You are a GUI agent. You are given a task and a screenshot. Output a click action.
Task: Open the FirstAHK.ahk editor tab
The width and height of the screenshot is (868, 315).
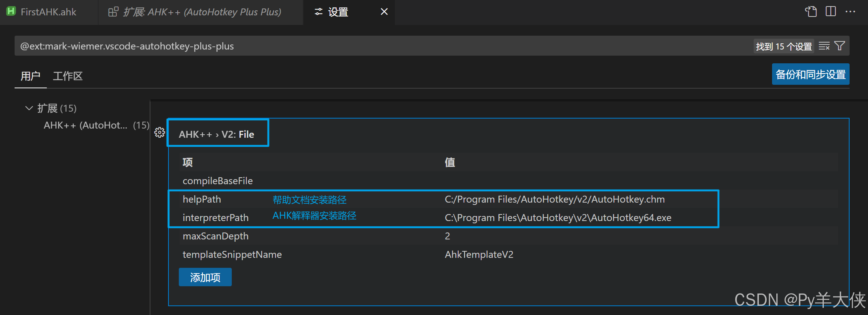(49, 12)
